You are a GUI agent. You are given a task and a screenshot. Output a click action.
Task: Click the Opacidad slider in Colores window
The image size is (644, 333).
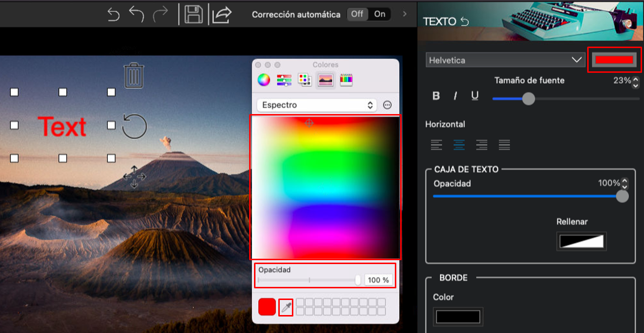pyautogui.click(x=309, y=280)
